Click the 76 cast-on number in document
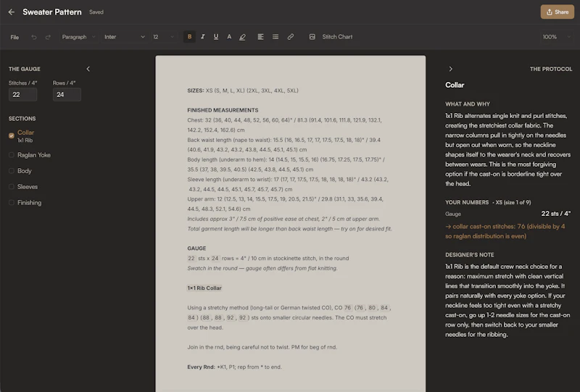The width and height of the screenshot is (580, 392). coord(347,308)
